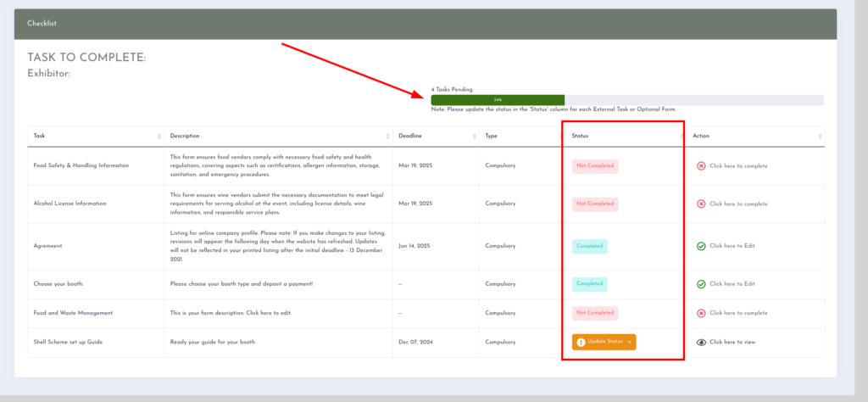Click the red X icon for Food Safety row
Screen dimensions: 868x402
[701, 166]
